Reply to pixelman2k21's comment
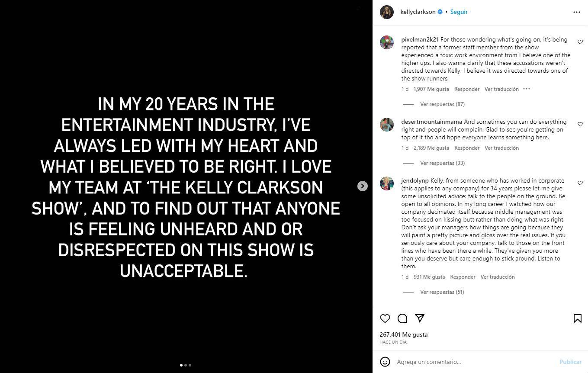 pyautogui.click(x=466, y=89)
